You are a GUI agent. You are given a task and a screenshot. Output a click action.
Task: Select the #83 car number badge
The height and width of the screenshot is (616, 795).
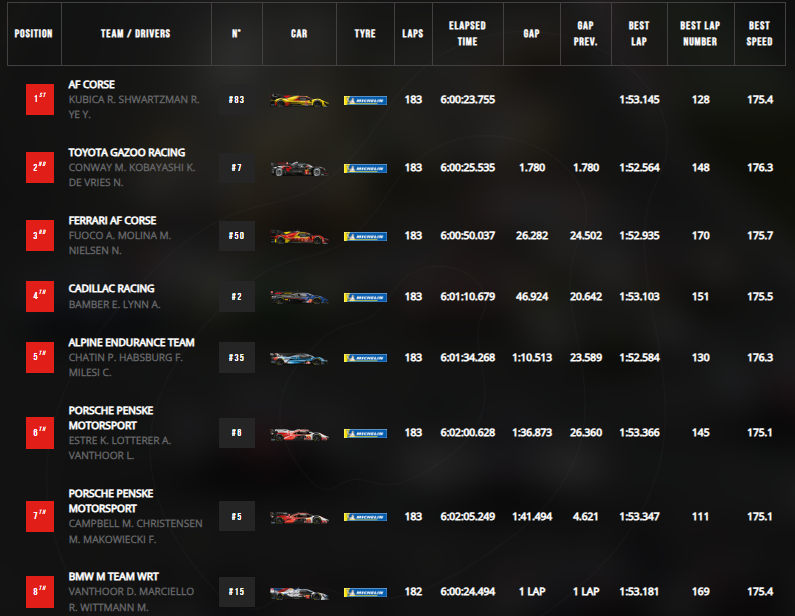click(x=237, y=100)
